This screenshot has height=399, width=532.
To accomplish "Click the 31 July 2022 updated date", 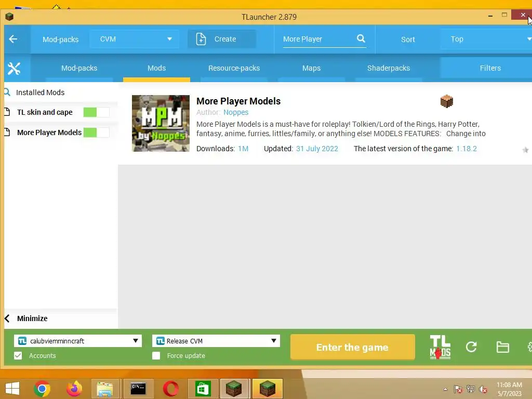I will tap(317, 149).
